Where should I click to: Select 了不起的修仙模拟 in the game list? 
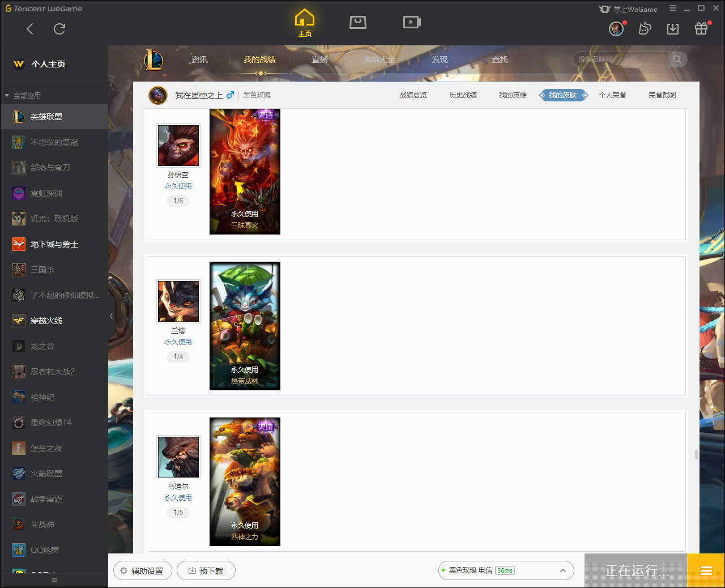54,295
